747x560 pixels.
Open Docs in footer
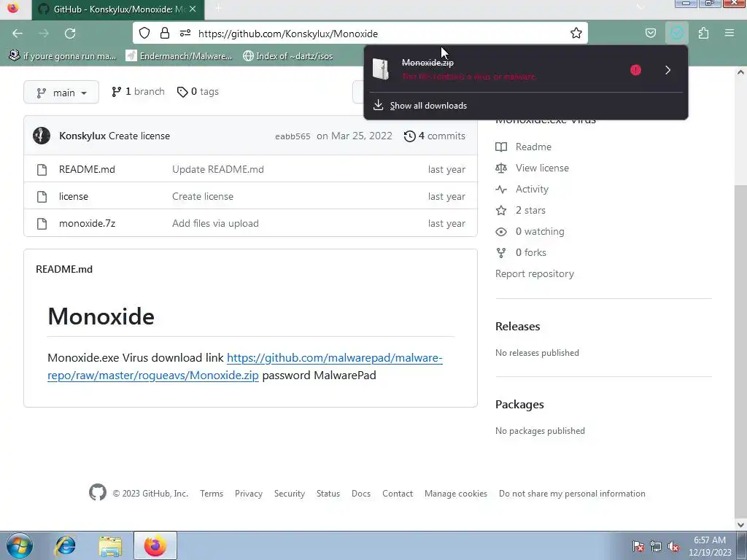point(360,494)
